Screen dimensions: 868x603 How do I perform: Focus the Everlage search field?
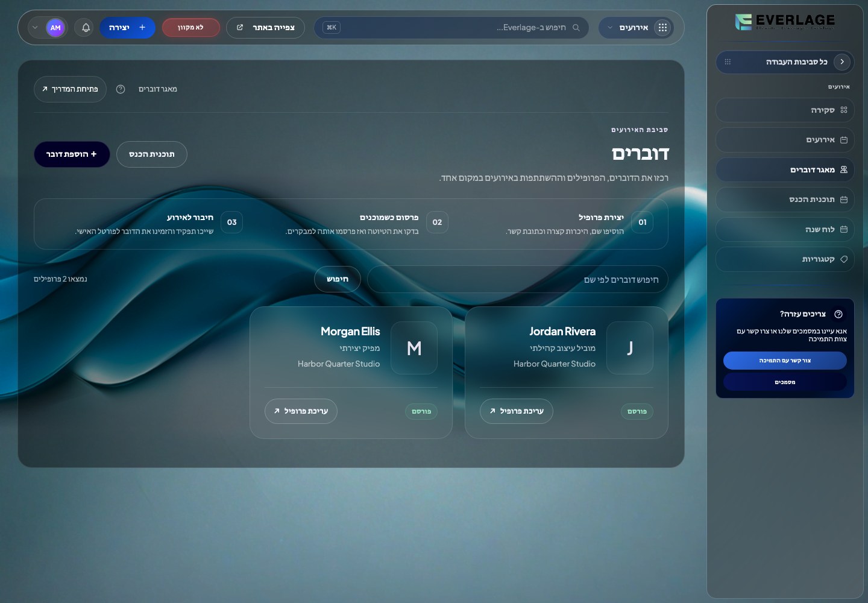[451, 28]
